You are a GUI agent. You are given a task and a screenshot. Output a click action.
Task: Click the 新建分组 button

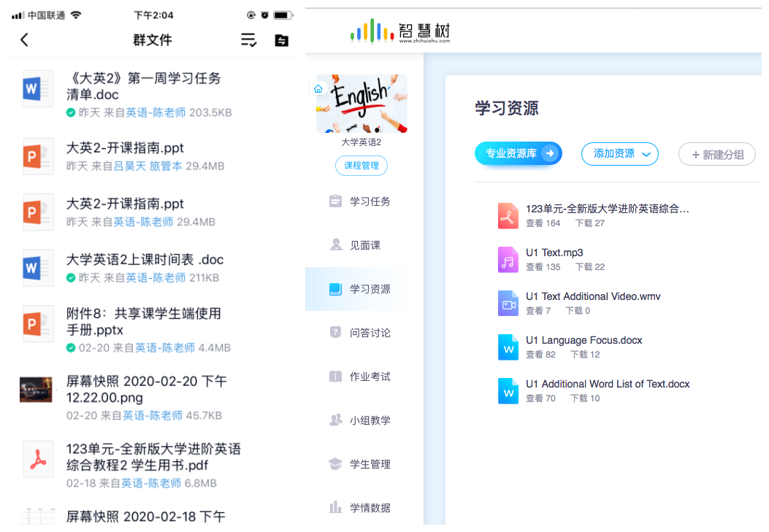click(716, 155)
